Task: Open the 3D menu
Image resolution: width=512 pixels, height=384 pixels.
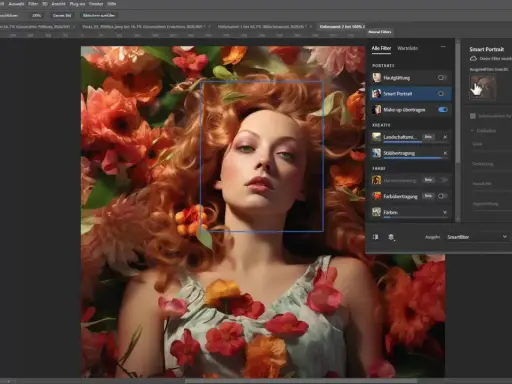Action: (x=45, y=4)
